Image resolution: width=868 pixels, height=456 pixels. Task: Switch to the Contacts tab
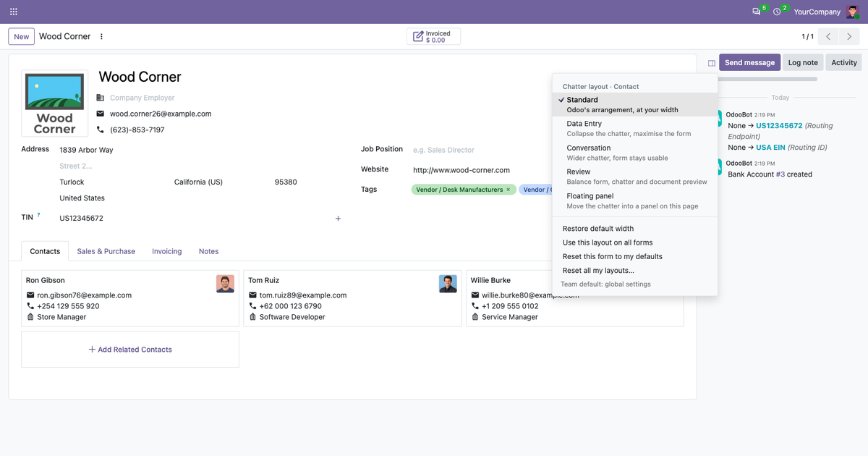click(x=45, y=251)
